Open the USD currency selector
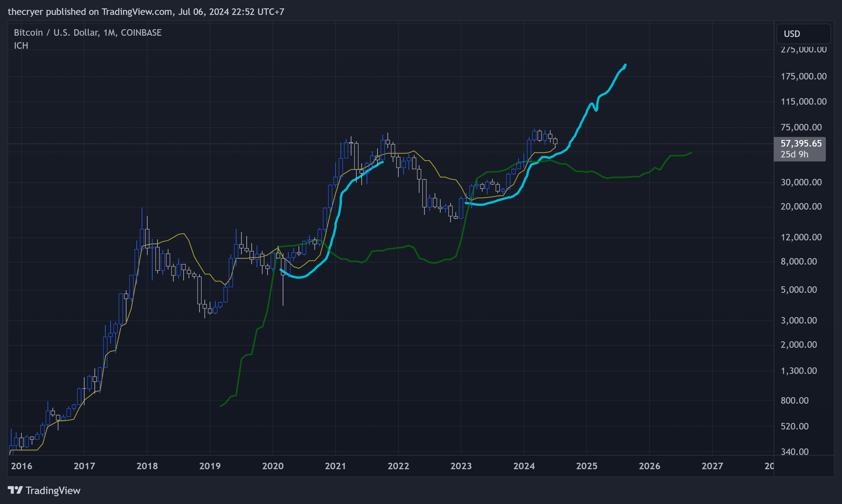The width and height of the screenshot is (842, 504). 803,34
